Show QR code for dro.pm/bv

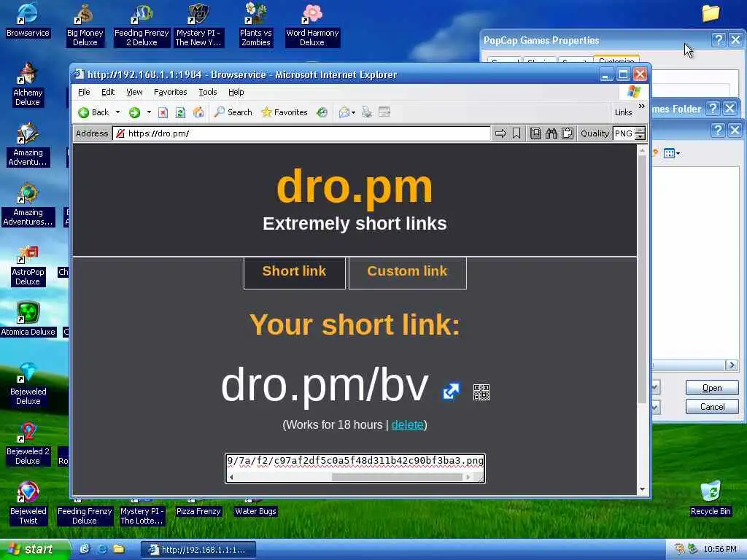(481, 392)
